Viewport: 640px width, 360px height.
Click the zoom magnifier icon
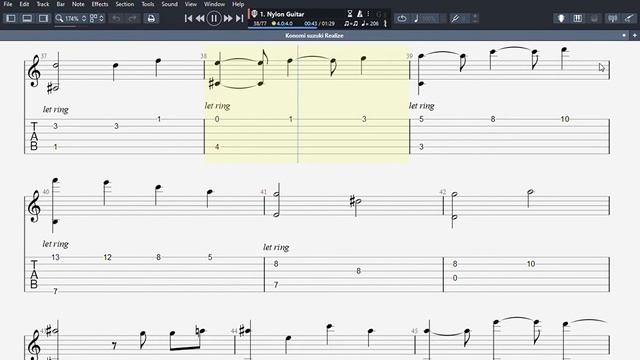(60, 18)
